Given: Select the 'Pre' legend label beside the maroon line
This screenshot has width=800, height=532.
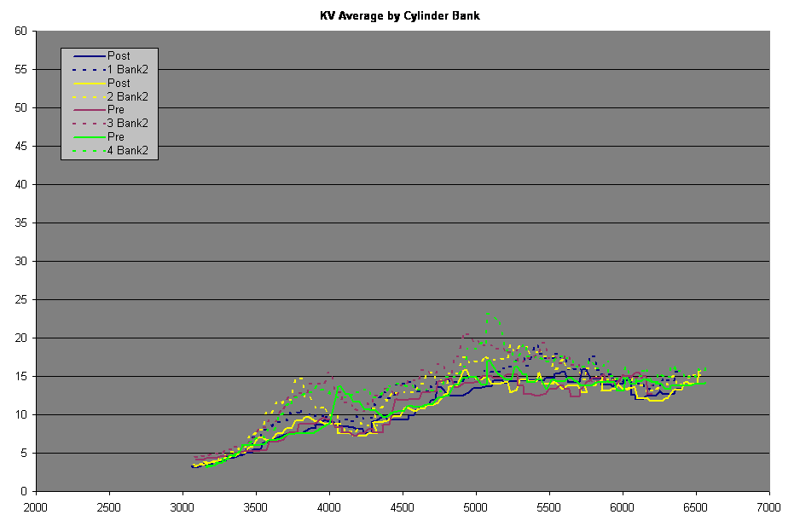Looking at the screenshot, I should click(116, 109).
